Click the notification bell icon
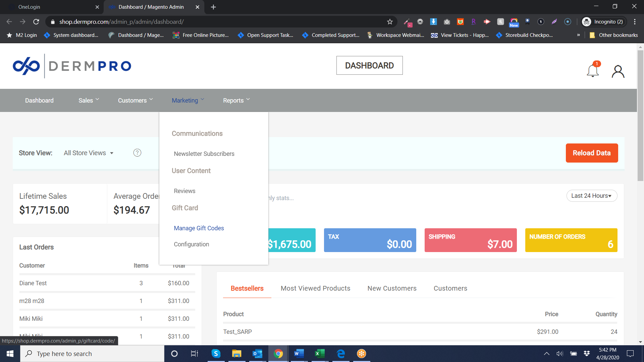This screenshot has height=362, width=644. [x=593, y=70]
